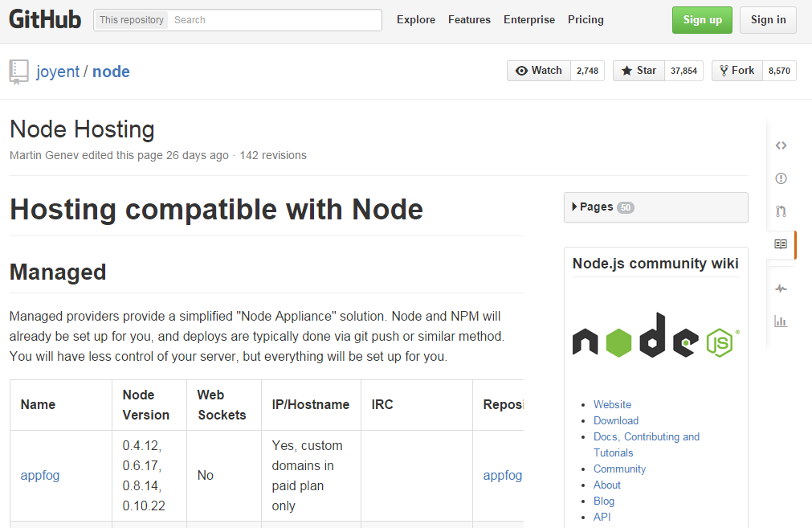Click the 'Managed' section heading
This screenshot has width=812, height=528.
coord(58,272)
